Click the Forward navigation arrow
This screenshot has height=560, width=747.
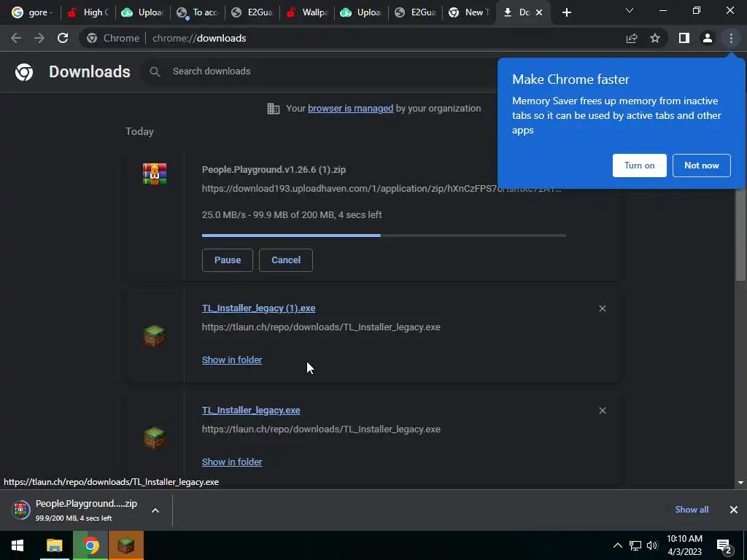pyautogui.click(x=39, y=38)
